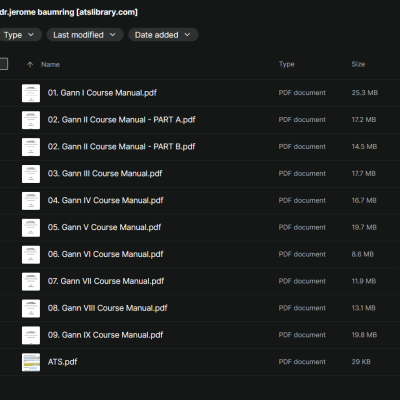The width and height of the screenshot is (400, 400).
Task: Open 08. Gann VIII Course Manual.pdf
Action: coord(107,308)
